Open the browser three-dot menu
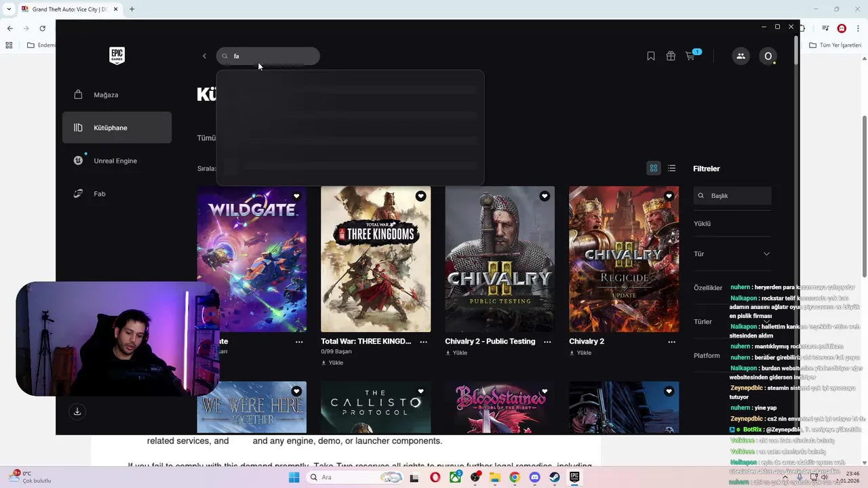 tap(859, 28)
